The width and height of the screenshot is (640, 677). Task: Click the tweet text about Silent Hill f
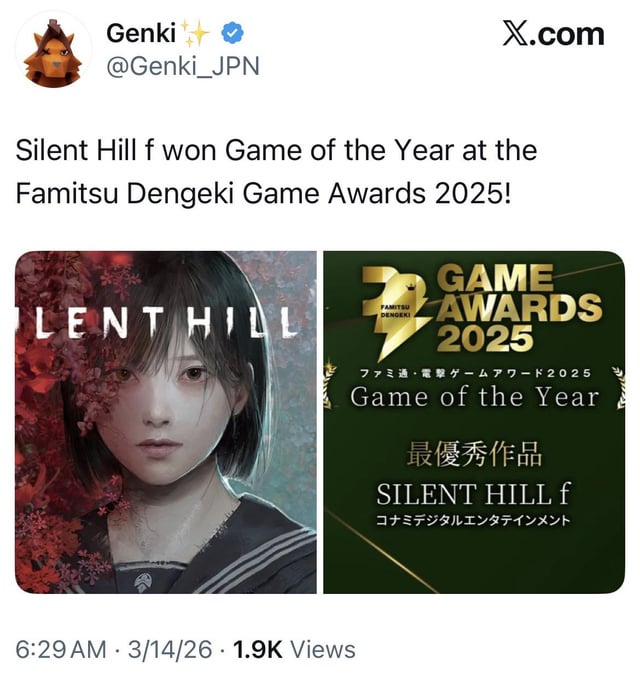[276, 172]
